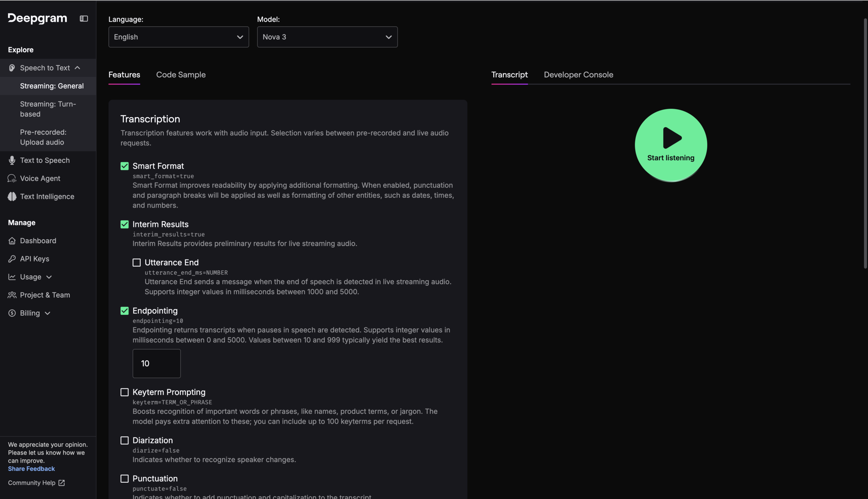868x499 pixels.
Task: Select the Transcript tab
Action: 509,75
